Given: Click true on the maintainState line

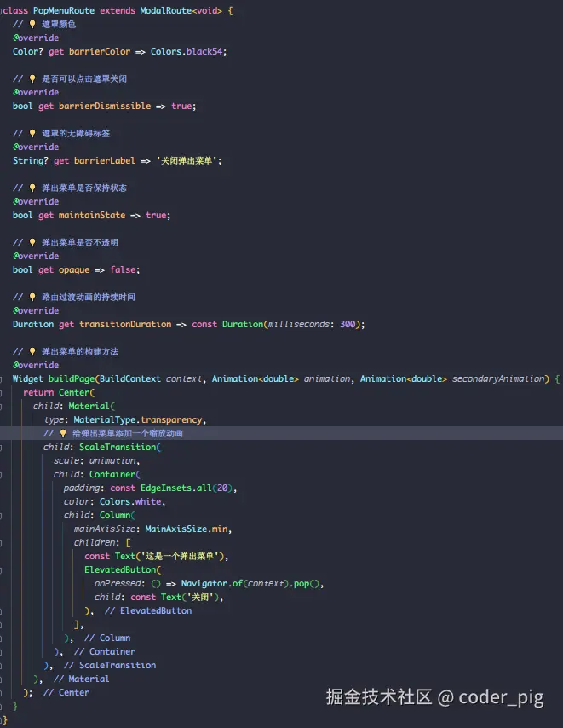Looking at the screenshot, I should pos(156,216).
